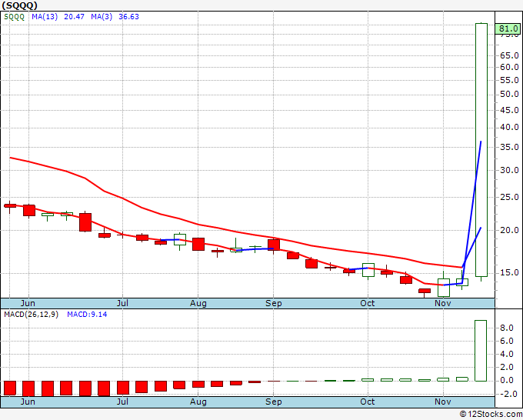Select Nov on the MACD panel time axis
This screenshot has height=420, width=523.
click(x=443, y=402)
